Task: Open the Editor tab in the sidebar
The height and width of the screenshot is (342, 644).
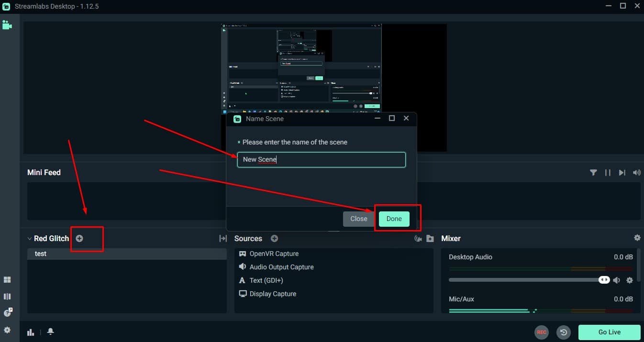Action: pyautogui.click(x=7, y=25)
